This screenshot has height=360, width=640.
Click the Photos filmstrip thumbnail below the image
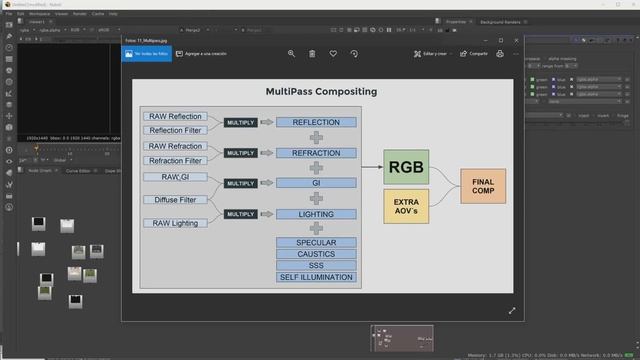coord(402,338)
